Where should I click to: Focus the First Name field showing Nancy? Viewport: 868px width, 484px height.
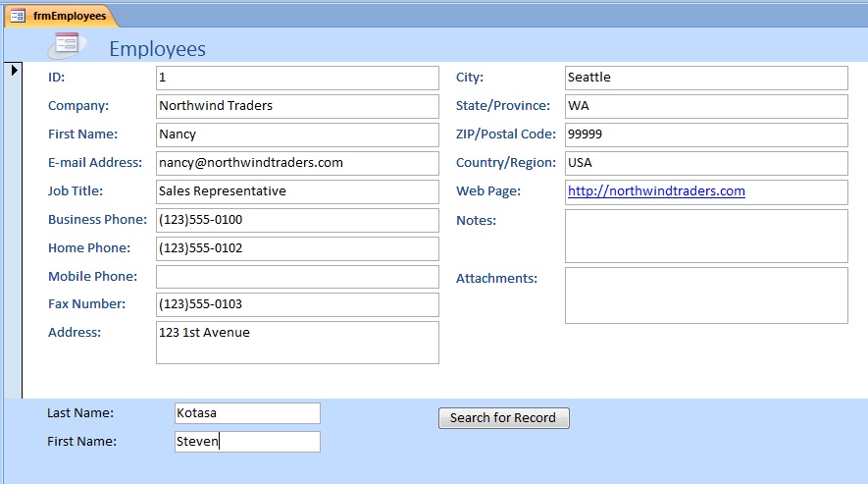click(x=297, y=134)
